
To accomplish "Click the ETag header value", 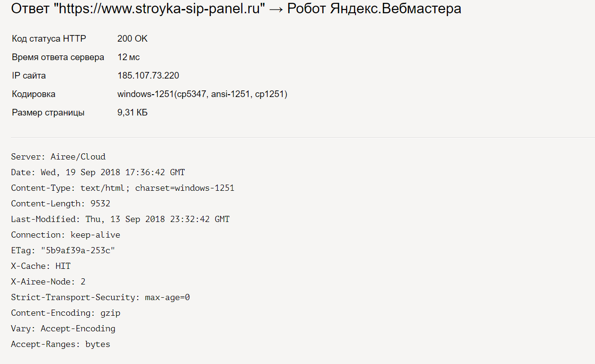I will pos(78,250).
